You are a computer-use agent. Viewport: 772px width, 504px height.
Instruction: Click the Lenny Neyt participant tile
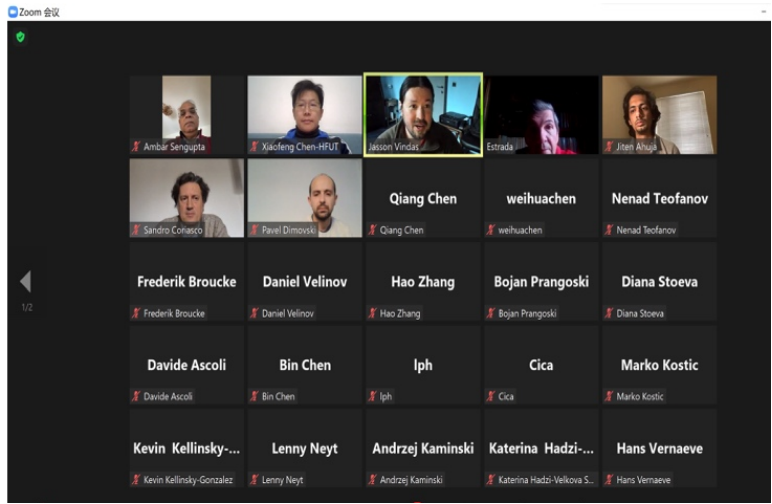coord(305,448)
